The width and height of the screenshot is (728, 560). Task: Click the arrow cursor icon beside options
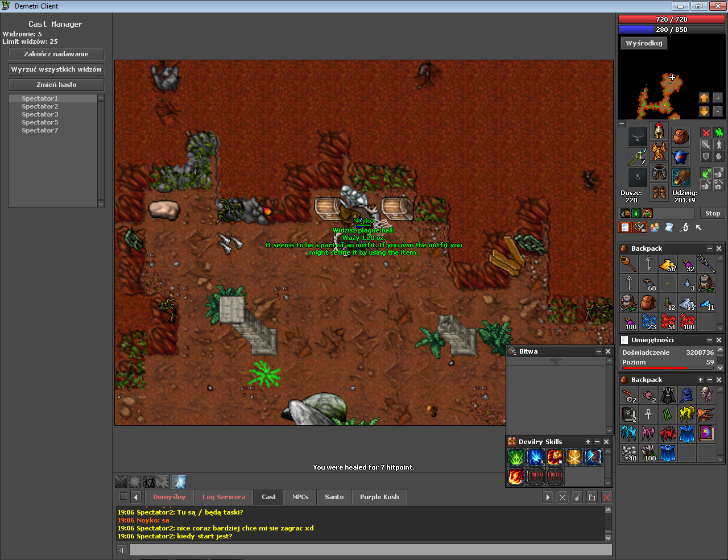[x=698, y=227]
